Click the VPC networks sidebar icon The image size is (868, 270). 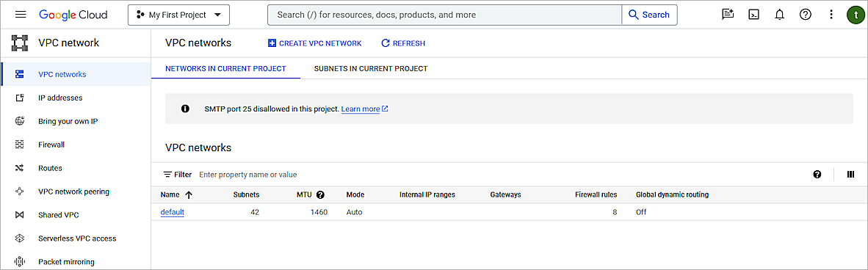19,74
